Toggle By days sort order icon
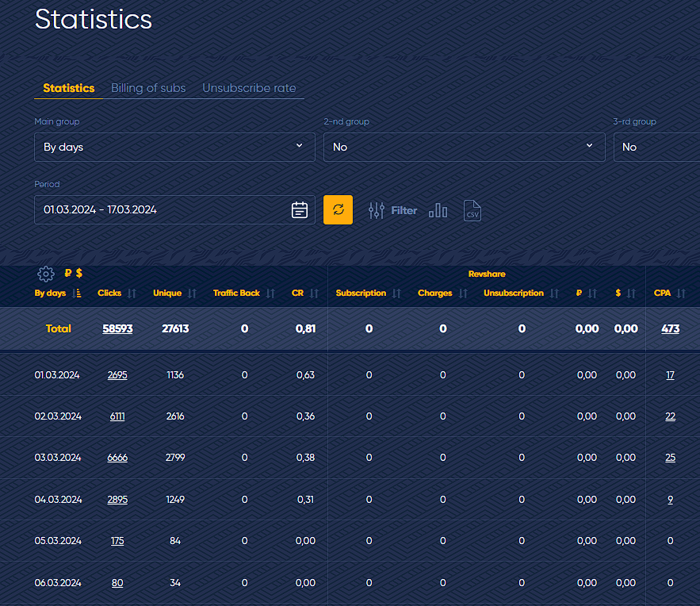 (77, 293)
